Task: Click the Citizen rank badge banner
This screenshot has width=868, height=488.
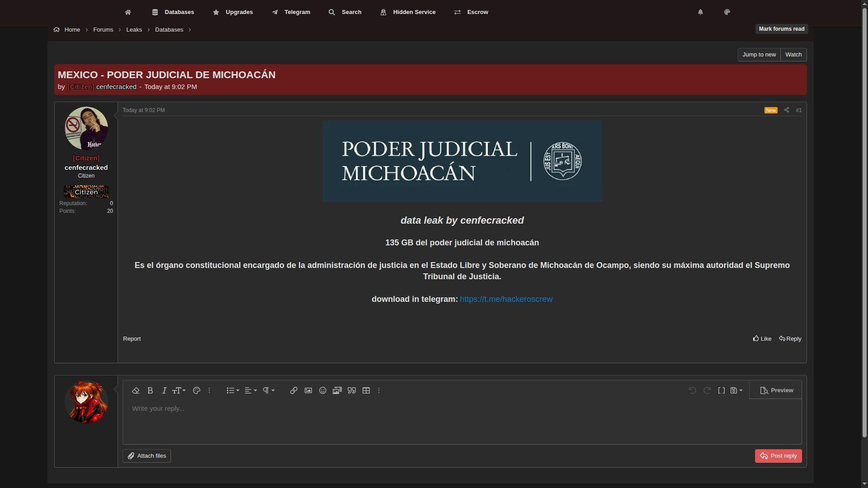Action: 86,192
